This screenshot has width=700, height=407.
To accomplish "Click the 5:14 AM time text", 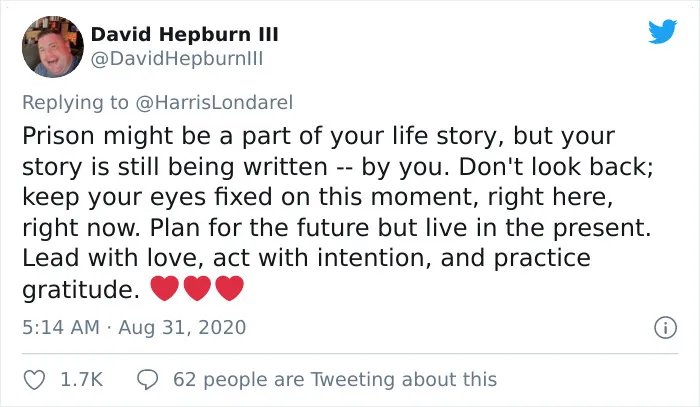I will 61,327.
